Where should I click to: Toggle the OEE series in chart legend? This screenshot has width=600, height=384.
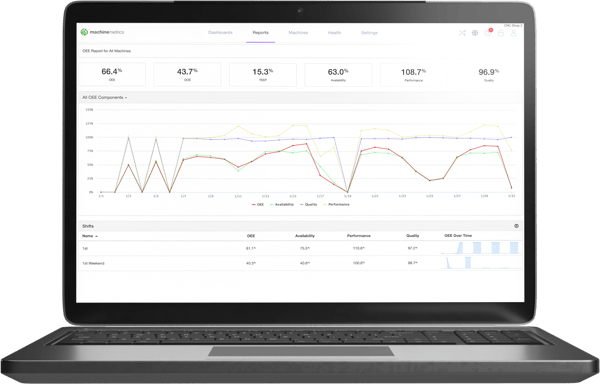(258, 205)
